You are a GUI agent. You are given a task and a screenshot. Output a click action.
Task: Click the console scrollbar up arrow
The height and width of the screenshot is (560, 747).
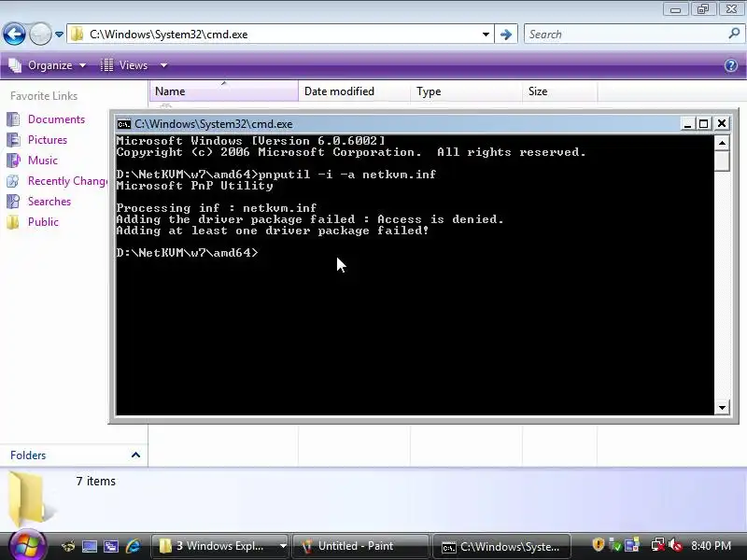pyautogui.click(x=722, y=143)
